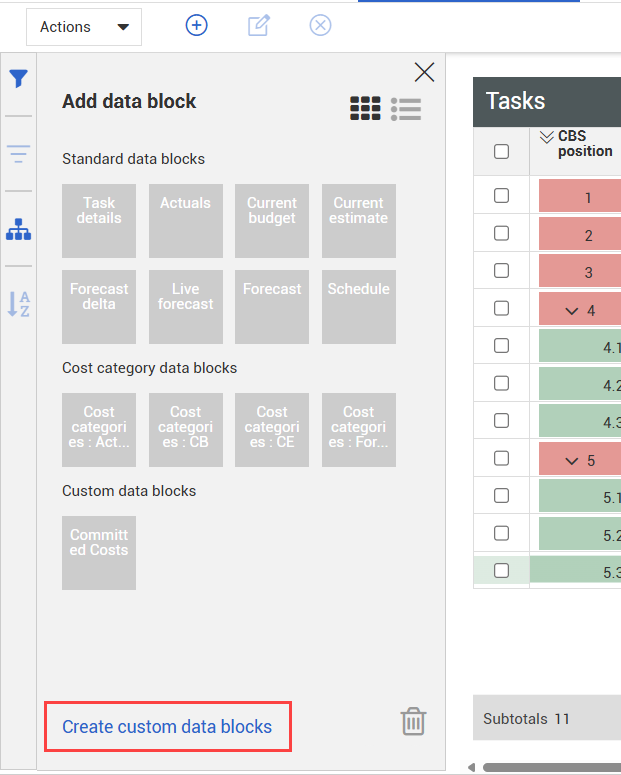Click Create custom data blocks link
The width and height of the screenshot is (621, 775).
(x=167, y=727)
